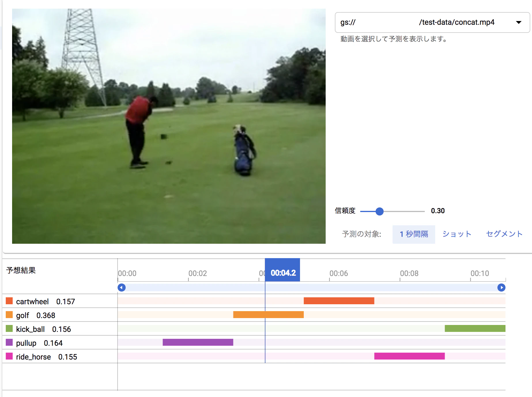532x397 pixels.
Task: Click the cartwheel orange color swatch
Action: coord(9,301)
